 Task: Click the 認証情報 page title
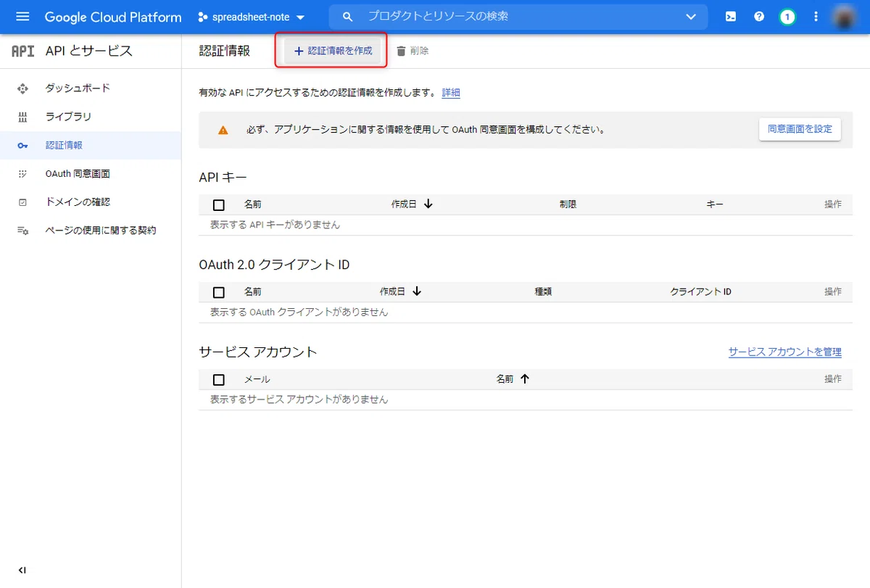224,51
